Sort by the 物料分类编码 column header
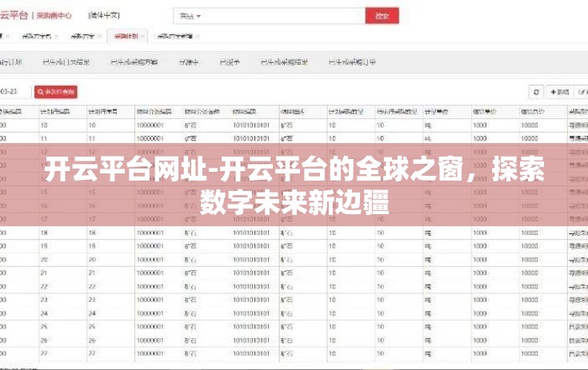588x370 pixels. pyautogui.click(x=154, y=112)
